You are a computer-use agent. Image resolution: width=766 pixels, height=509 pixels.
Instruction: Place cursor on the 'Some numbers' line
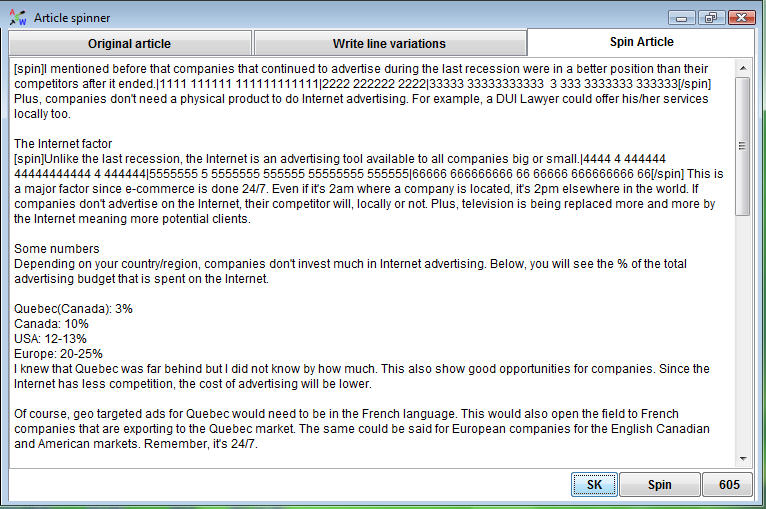click(x=57, y=249)
